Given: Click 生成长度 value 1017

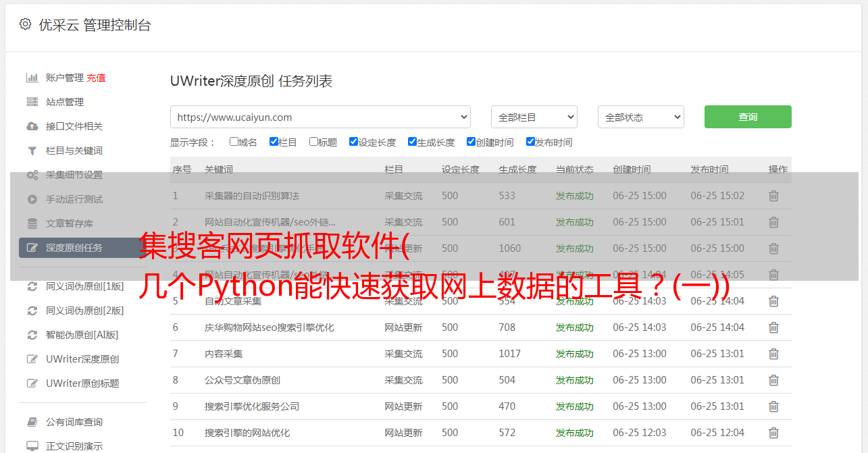Looking at the screenshot, I should (510, 354).
